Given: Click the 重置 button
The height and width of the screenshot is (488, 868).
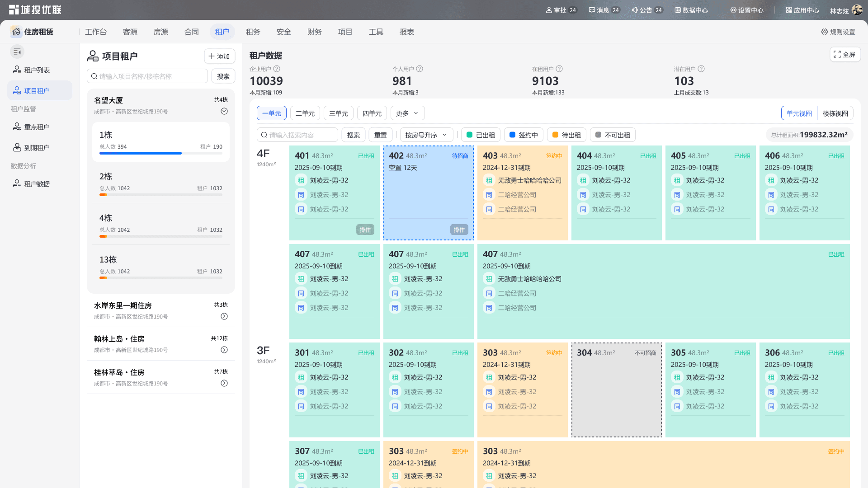Looking at the screenshot, I should pyautogui.click(x=380, y=135).
